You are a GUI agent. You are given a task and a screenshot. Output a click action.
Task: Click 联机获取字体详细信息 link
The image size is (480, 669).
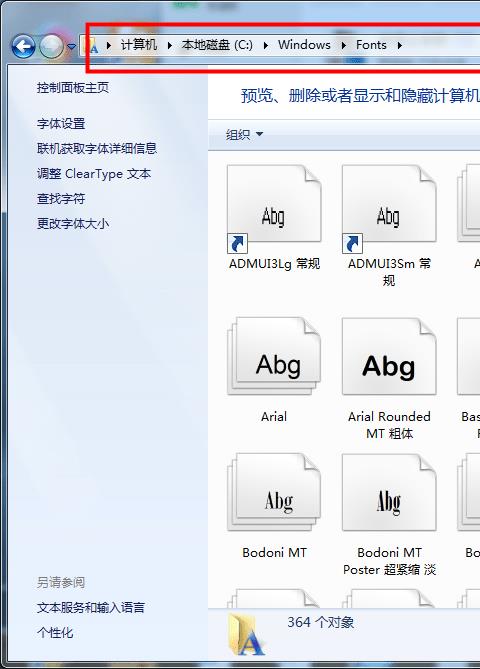[x=97, y=148]
